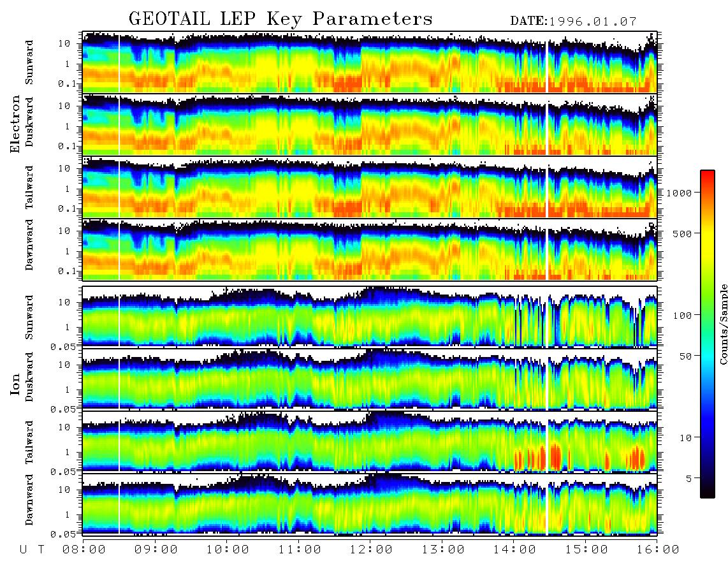
Task: Click the "1" tick of Ion Tailward panel
Action: click(68, 452)
